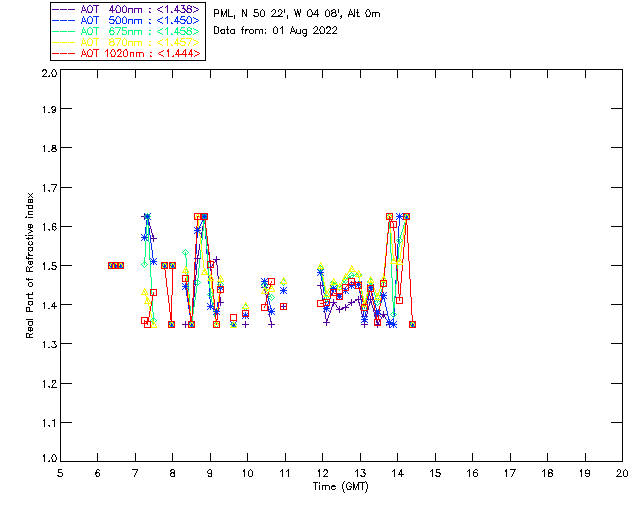Click the 17 tick label on x-axis

click(x=510, y=473)
